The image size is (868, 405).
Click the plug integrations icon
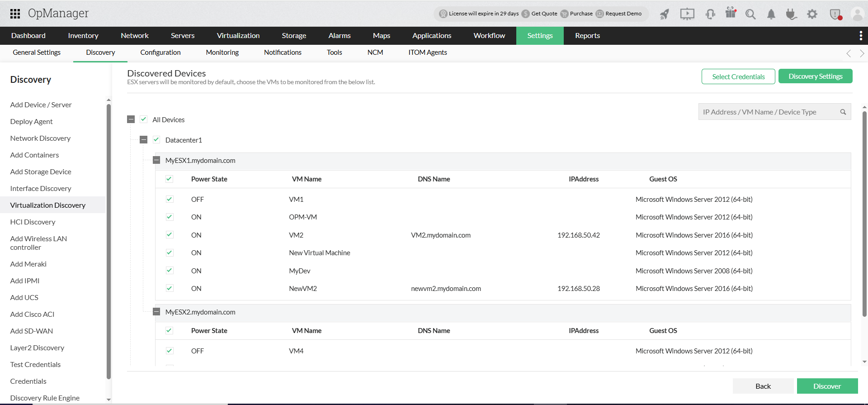click(x=791, y=14)
